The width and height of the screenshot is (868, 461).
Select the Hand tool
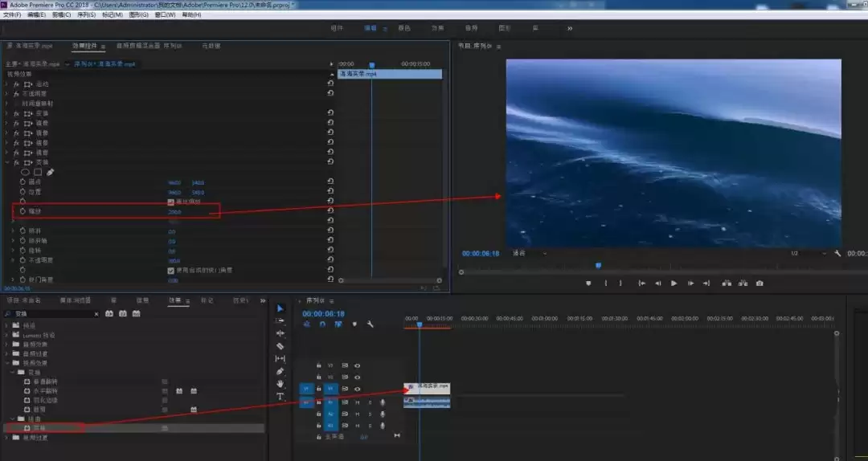tap(280, 384)
